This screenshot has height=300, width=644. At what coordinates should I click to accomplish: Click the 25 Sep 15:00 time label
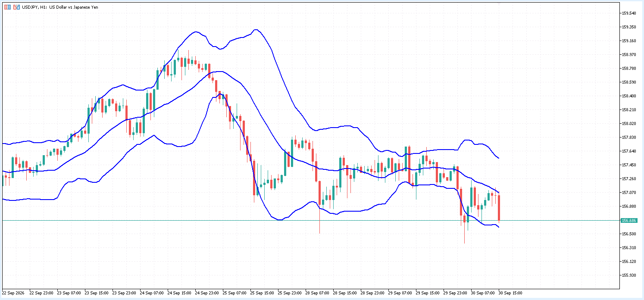262,293
